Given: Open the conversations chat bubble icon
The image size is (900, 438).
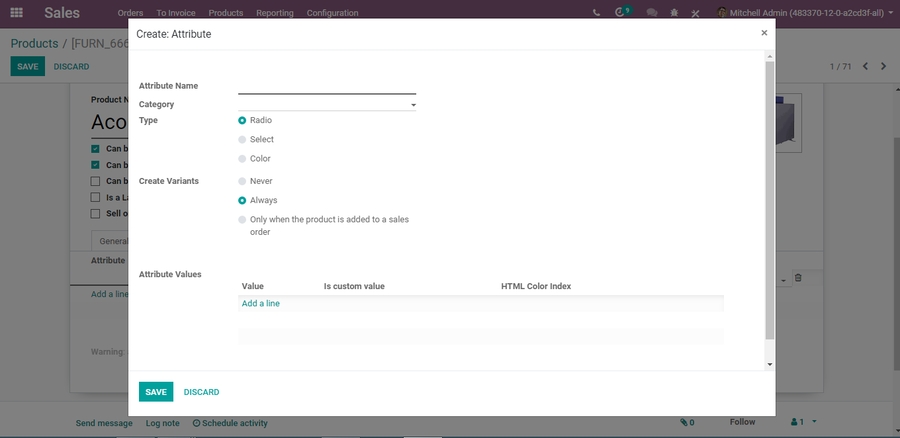Looking at the screenshot, I should pyautogui.click(x=652, y=13).
